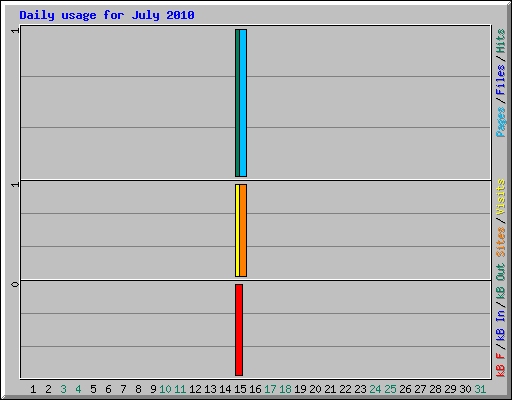Click day label 5 on the x-axis
This screenshot has width=512, height=400.
[x=93, y=389]
